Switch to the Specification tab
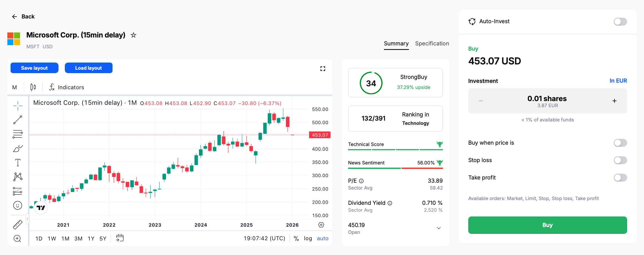Image resolution: width=644 pixels, height=255 pixels. [x=432, y=44]
